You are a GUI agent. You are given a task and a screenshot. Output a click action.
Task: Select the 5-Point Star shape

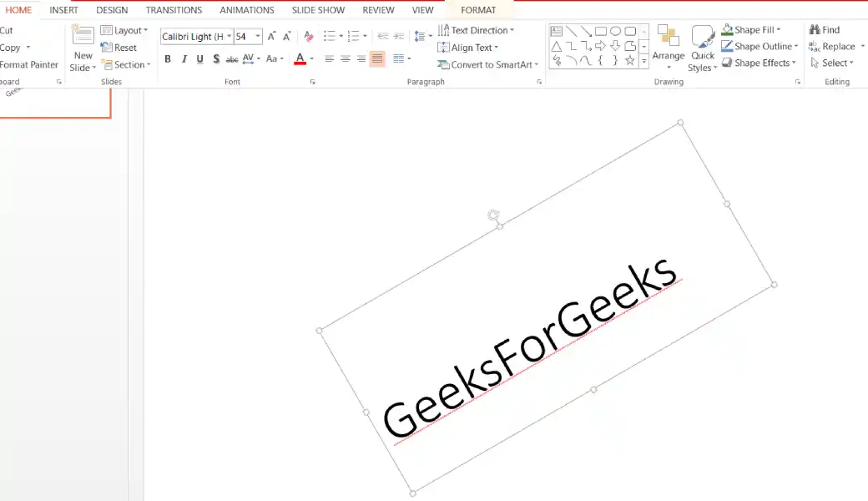tap(630, 60)
